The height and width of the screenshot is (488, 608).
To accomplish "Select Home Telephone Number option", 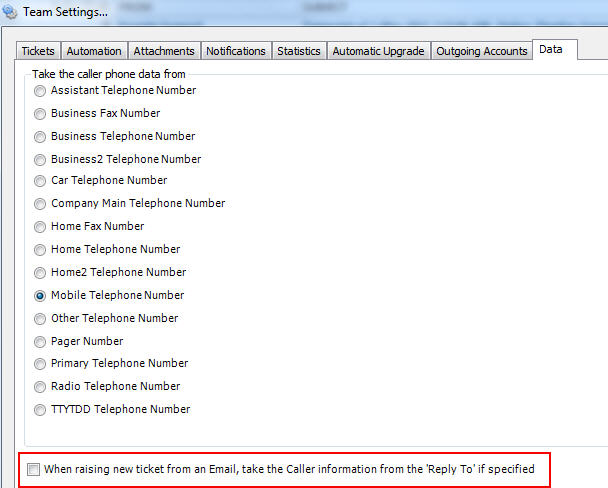I will pyautogui.click(x=40, y=250).
